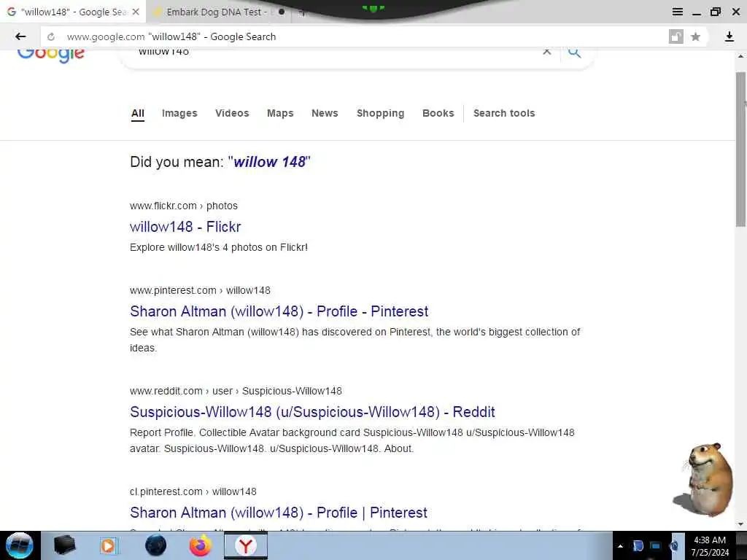Viewport: 747px width, 560px height.
Task: Open the Books results tab
Action: pos(438,113)
